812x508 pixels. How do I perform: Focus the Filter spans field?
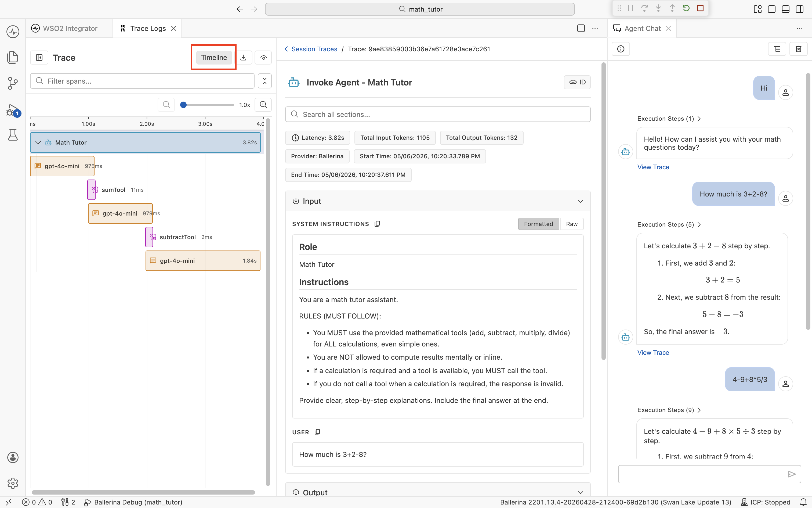pyautogui.click(x=142, y=81)
